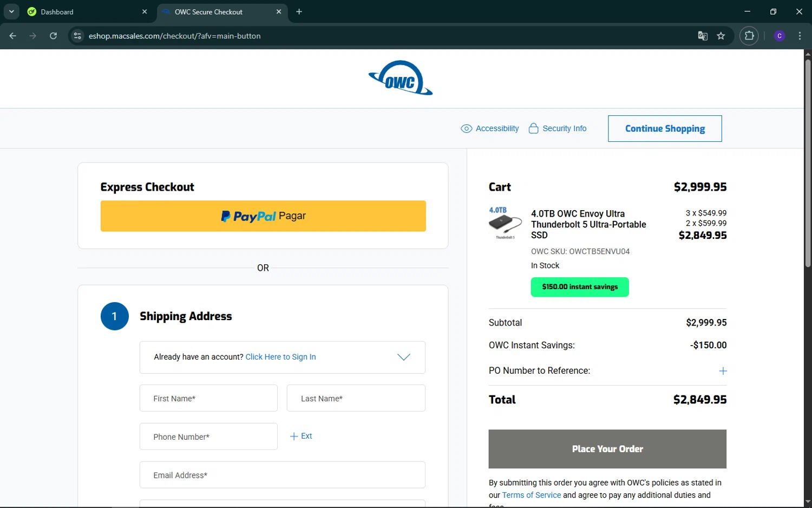The width and height of the screenshot is (812, 508).
Task: Open the tab search dropdown arrow
Action: (x=11, y=11)
